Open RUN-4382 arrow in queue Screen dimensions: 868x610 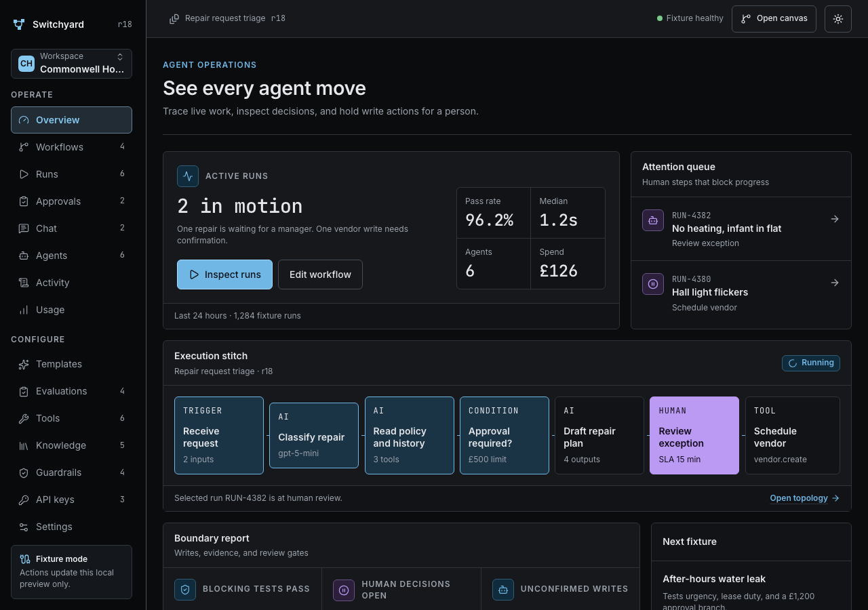835,219
